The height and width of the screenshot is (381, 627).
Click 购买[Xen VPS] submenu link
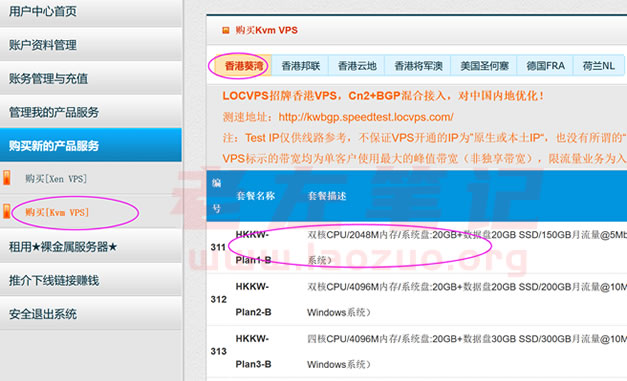point(56,179)
